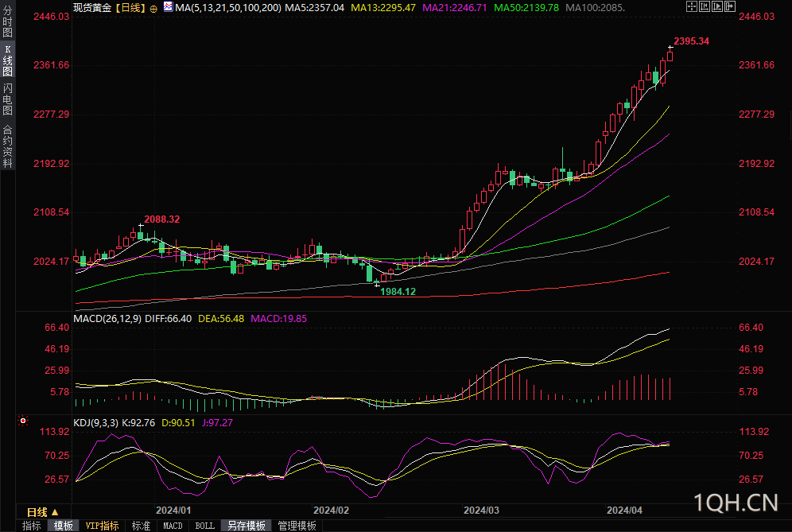Click the KDJ(9,3,3) indicator label

point(96,423)
